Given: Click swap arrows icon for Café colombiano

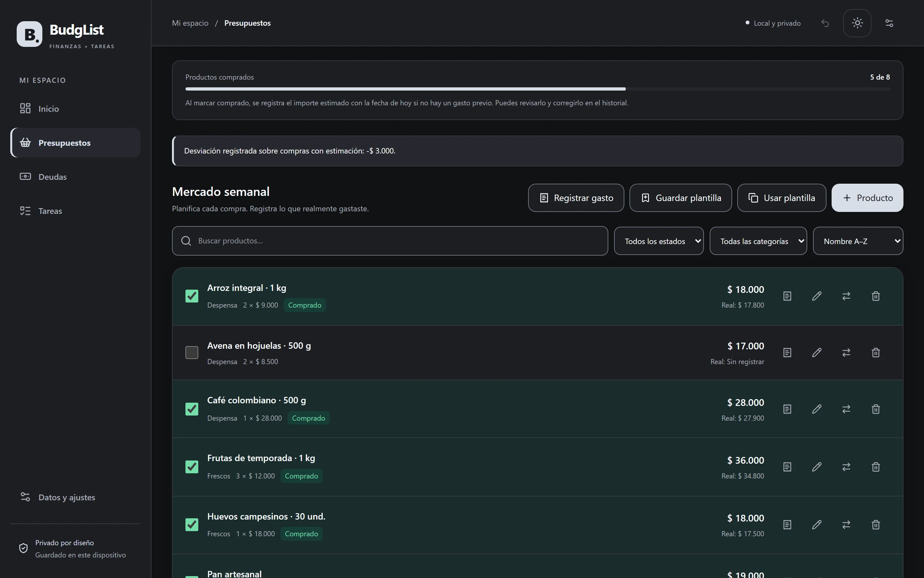Looking at the screenshot, I should point(846,409).
